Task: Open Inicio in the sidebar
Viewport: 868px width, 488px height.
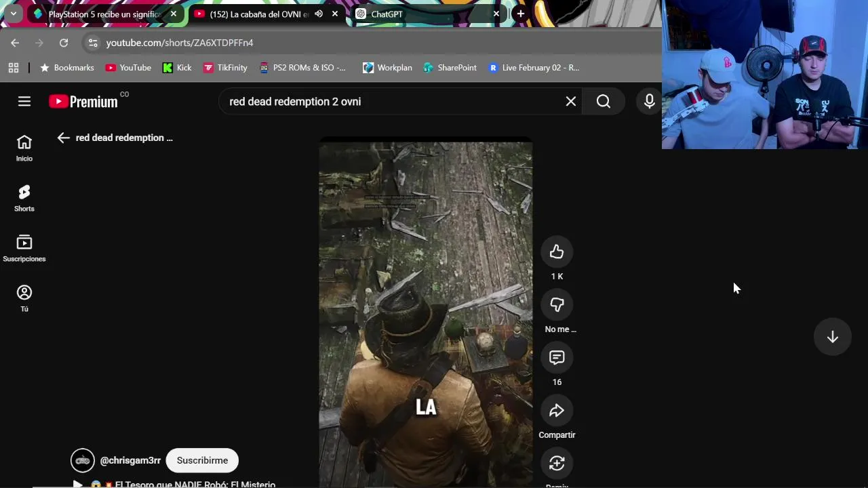Action: (24, 148)
